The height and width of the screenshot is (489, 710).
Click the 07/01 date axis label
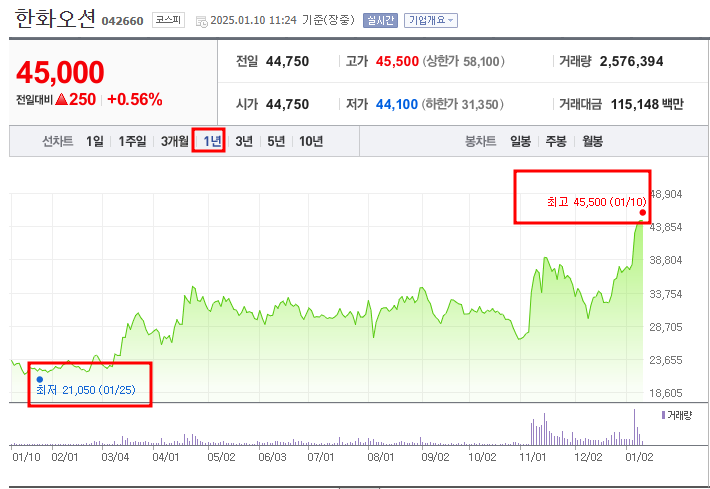coord(321,457)
